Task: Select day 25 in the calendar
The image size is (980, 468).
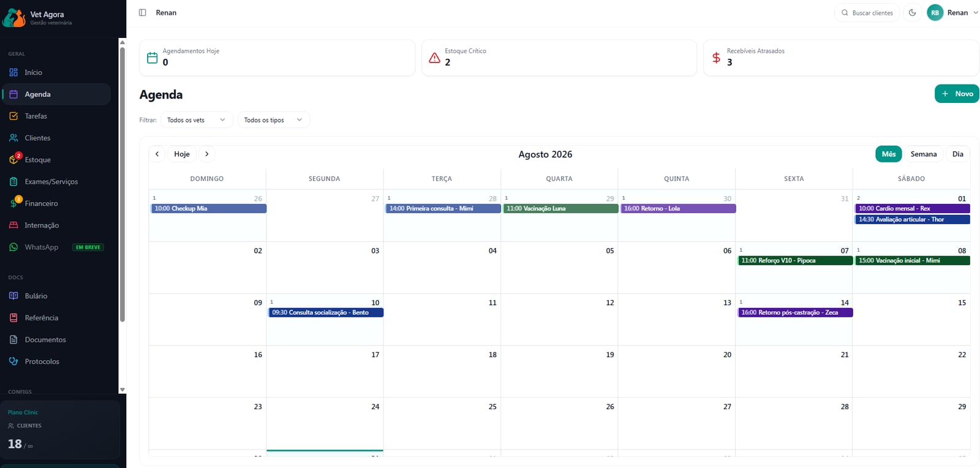Action: point(442,423)
